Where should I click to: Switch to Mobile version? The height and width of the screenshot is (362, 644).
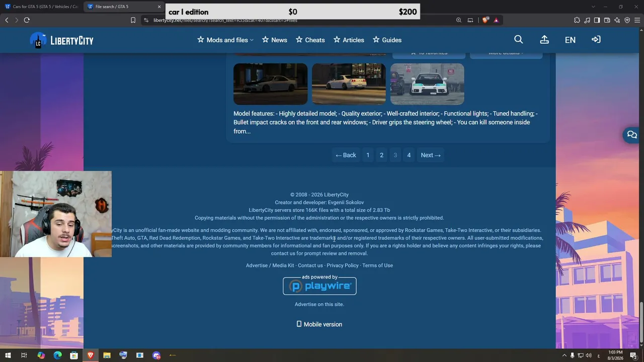(x=319, y=324)
